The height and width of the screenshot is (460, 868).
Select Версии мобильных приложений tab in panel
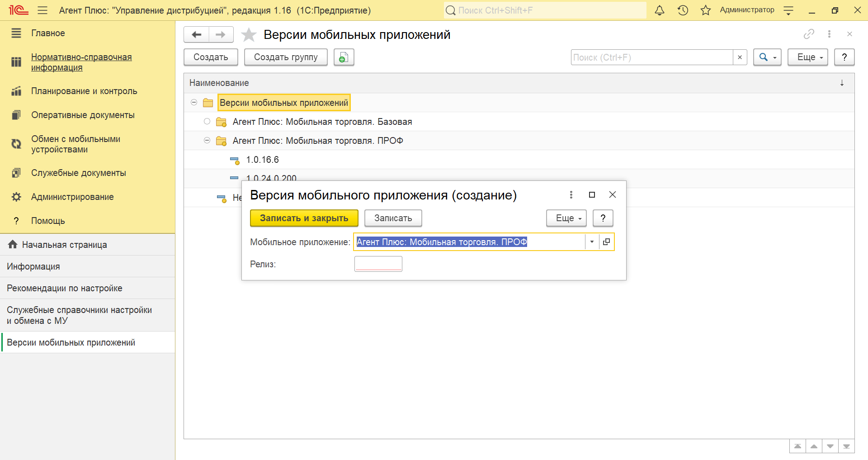(x=88, y=342)
